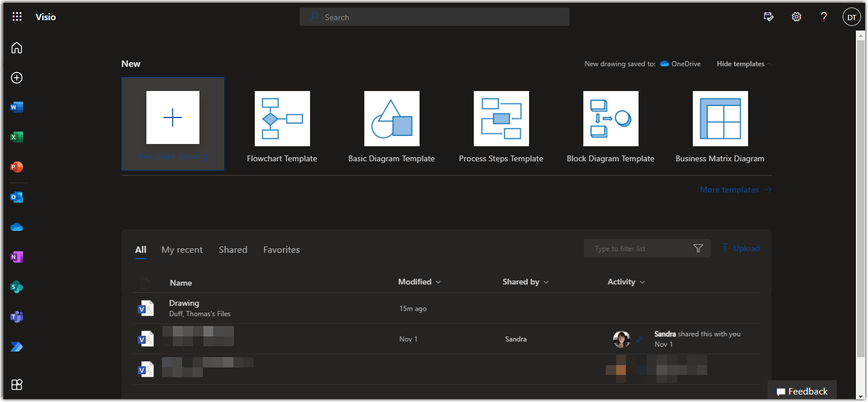The width and height of the screenshot is (868, 402).
Task: Open the Create new item sidebar button
Action: pos(16,77)
